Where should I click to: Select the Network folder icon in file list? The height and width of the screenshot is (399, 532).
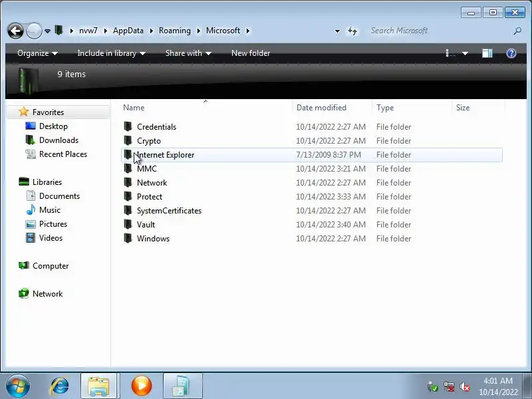pos(128,182)
